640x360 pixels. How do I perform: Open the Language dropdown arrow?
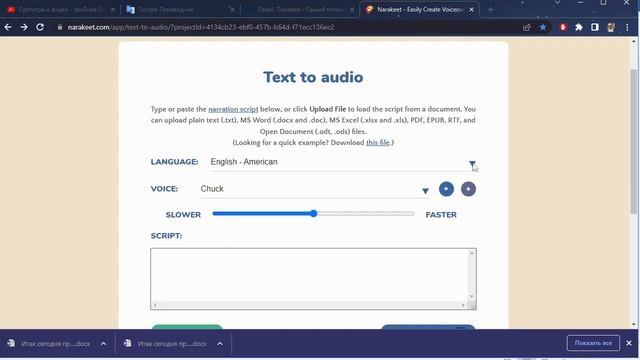pos(472,163)
